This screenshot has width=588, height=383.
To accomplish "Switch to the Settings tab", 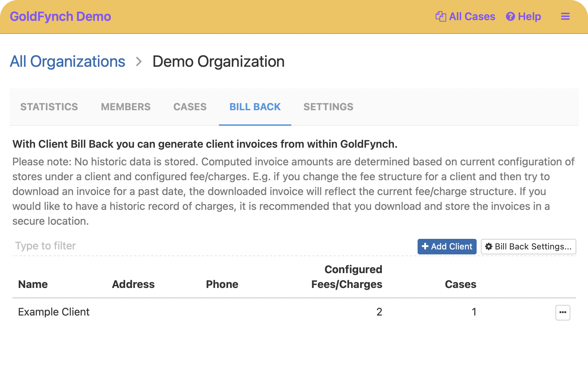I will tap(328, 107).
